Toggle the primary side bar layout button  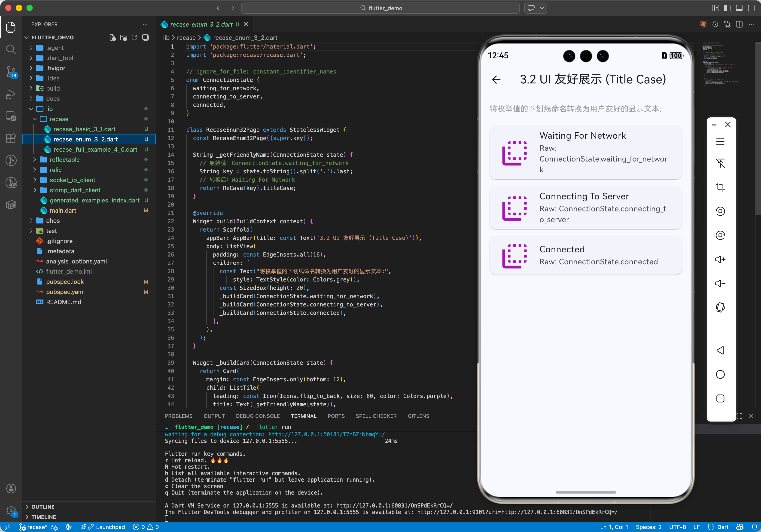click(x=727, y=8)
